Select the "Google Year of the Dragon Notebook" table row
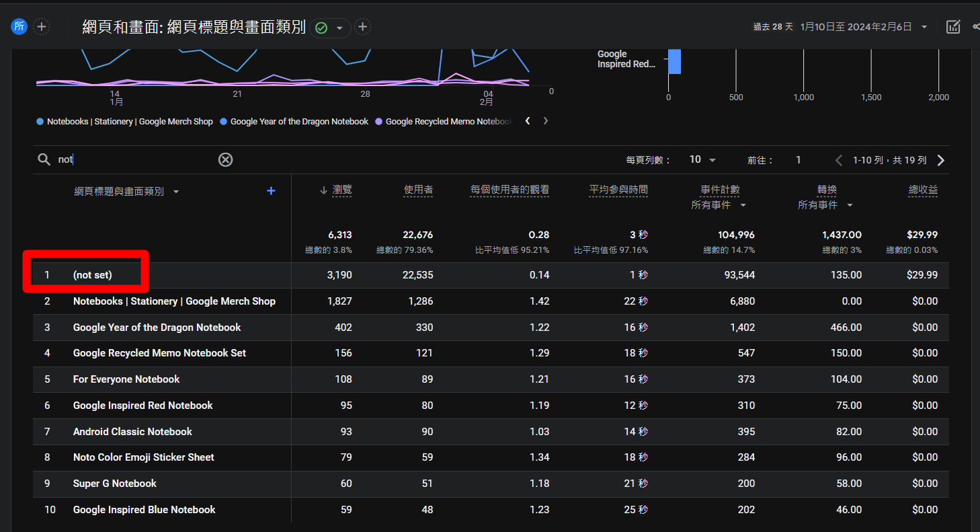The width and height of the screenshot is (980, 532). 491,328
